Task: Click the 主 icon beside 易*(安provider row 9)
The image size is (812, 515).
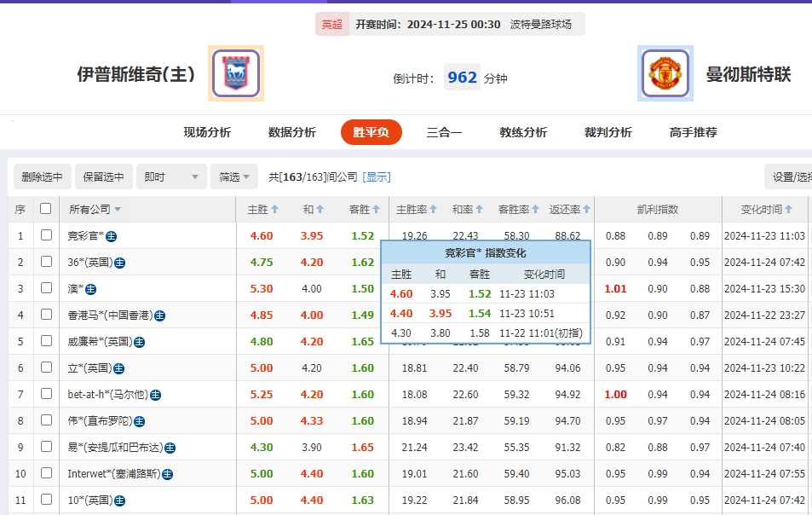Action: click(170, 447)
